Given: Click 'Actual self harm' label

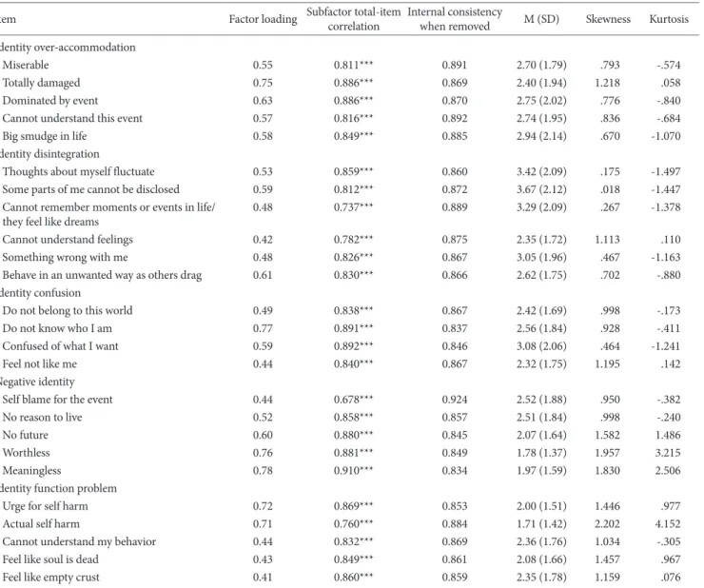Looking at the screenshot, I should click(x=41, y=523).
